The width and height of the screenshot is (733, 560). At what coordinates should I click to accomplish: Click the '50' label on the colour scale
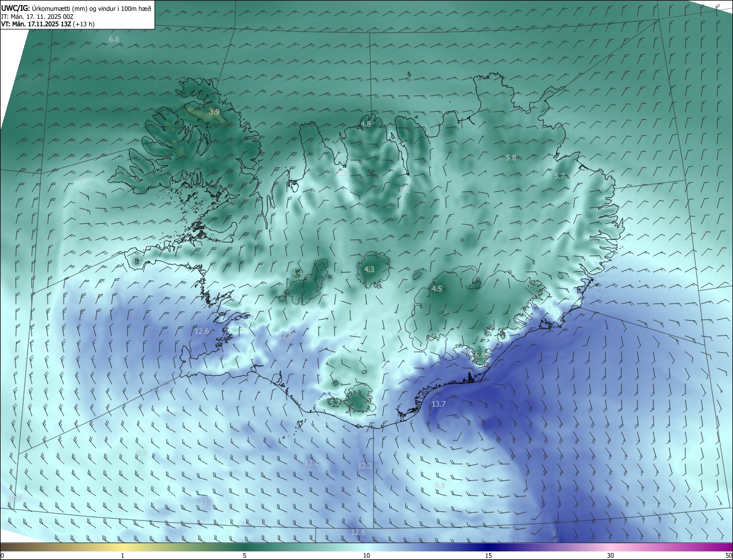pyautogui.click(x=728, y=555)
